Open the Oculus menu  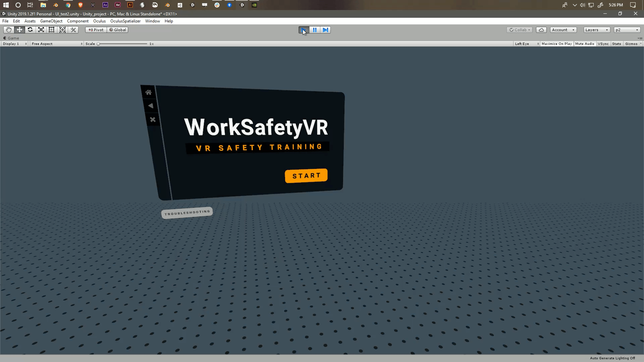(99, 21)
